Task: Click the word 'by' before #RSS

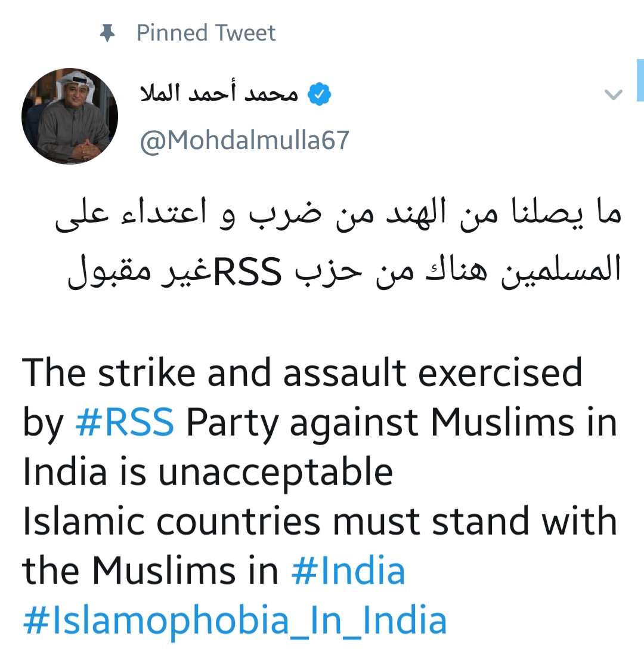Action: (43, 422)
